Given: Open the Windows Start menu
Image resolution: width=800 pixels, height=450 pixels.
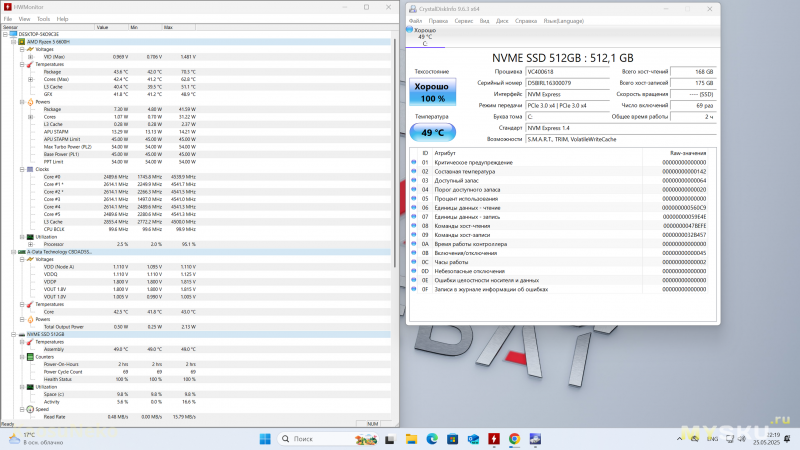Looking at the screenshot, I should pos(265,439).
